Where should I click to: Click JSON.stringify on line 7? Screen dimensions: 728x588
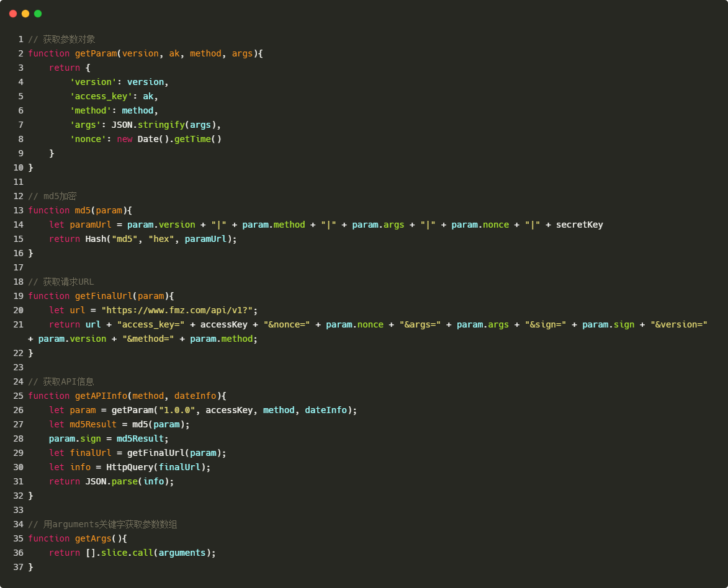pyautogui.click(x=148, y=125)
